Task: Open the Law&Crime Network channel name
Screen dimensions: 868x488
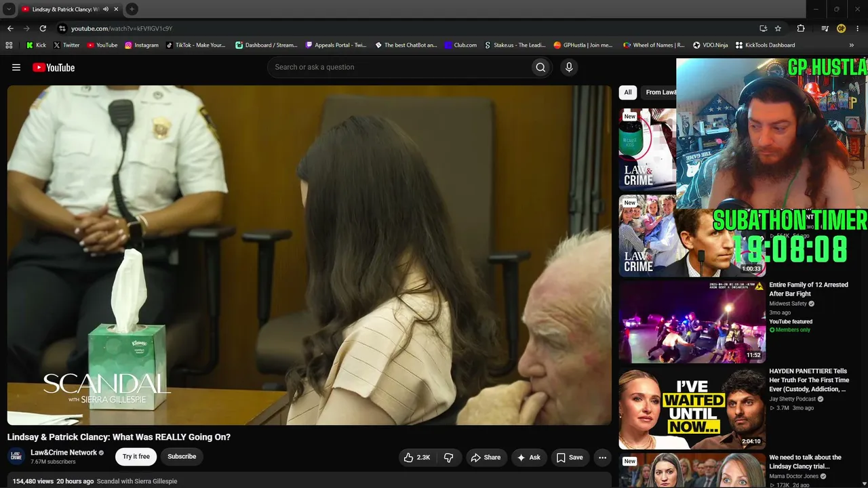Action: tap(64, 453)
